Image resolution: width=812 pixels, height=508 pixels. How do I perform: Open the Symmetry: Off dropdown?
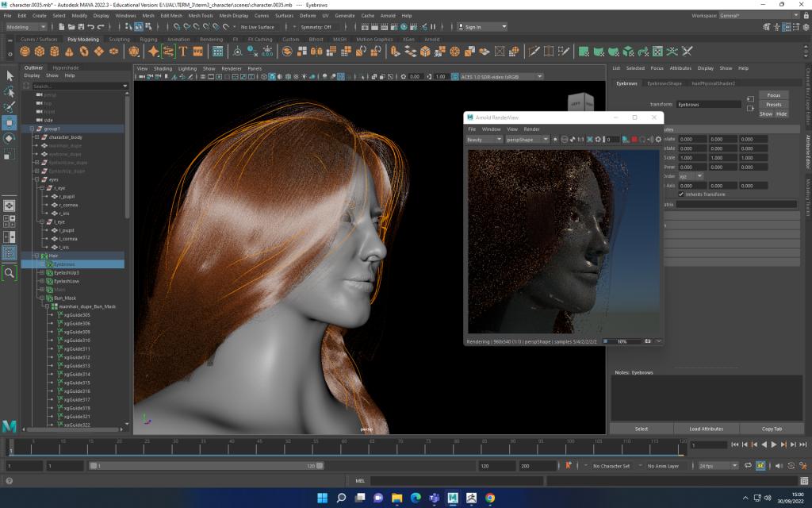pyautogui.click(x=319, y=27)
